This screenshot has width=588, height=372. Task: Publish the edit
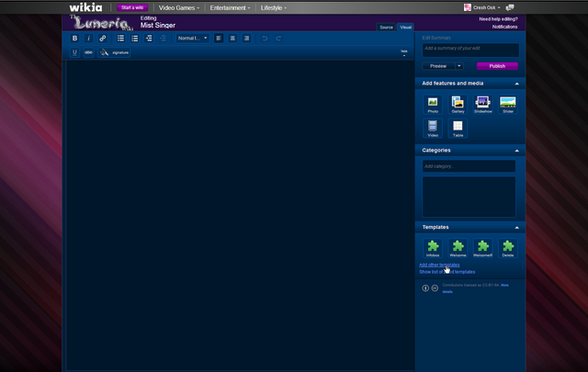[x=497, y=66]
